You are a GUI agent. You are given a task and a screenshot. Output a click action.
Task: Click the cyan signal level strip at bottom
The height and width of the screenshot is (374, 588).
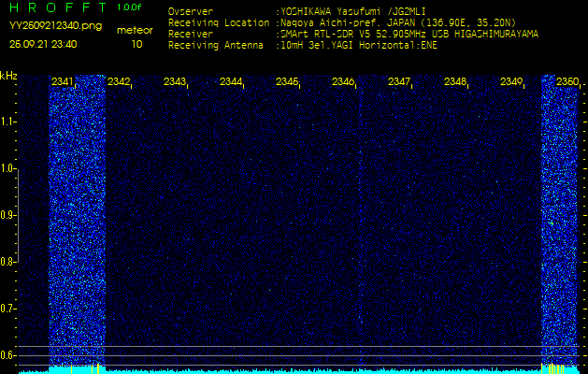coord(294,370)
